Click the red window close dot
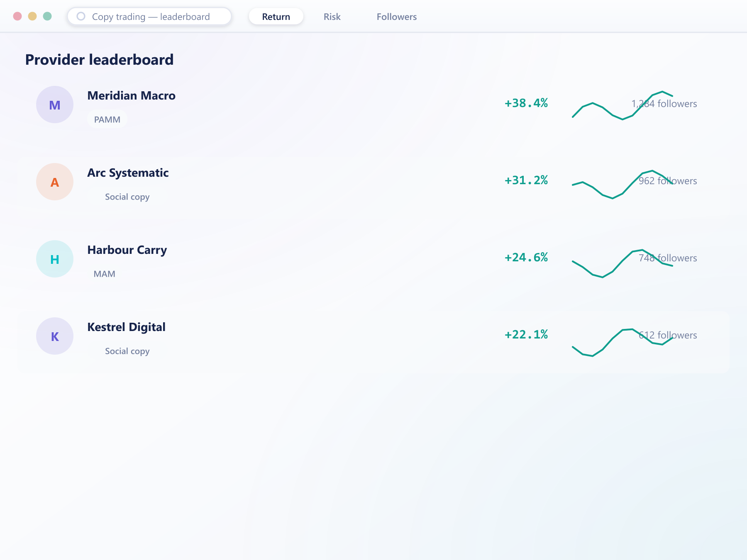747x560 pixels. 17,16
